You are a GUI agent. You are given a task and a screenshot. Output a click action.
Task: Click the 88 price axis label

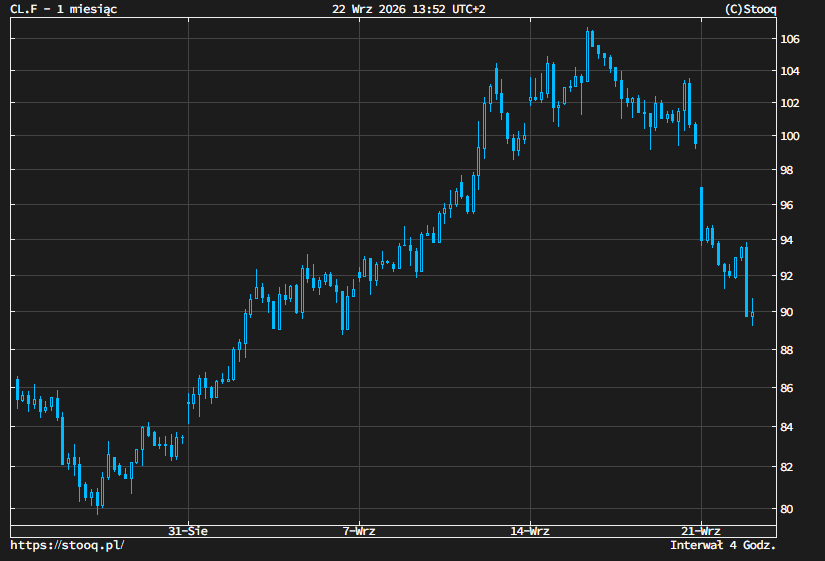coord(787,350)
